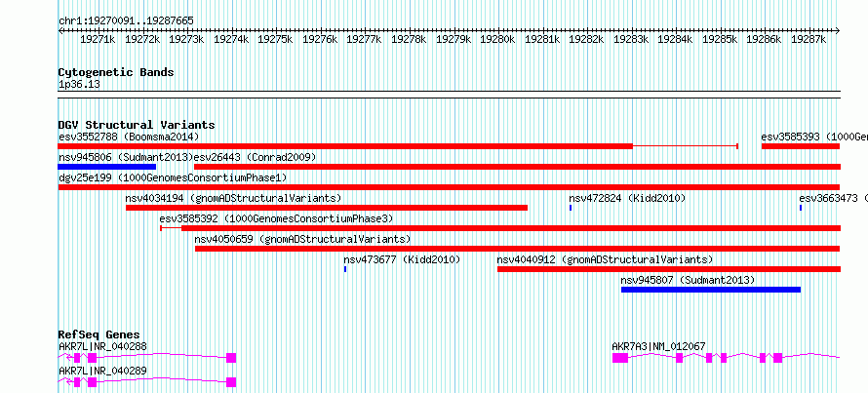868x393 pixels.
Task: Click the DGV Structural Variants track title
Action: click(x=137, y=125)
